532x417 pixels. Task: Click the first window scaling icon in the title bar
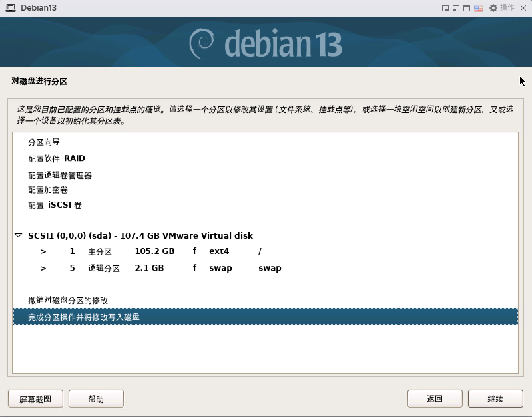445,8
